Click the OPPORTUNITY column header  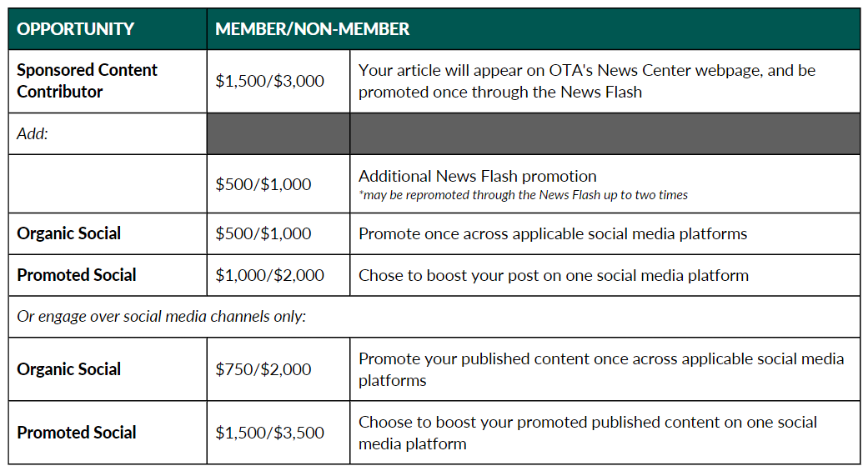tap(75, 29)
